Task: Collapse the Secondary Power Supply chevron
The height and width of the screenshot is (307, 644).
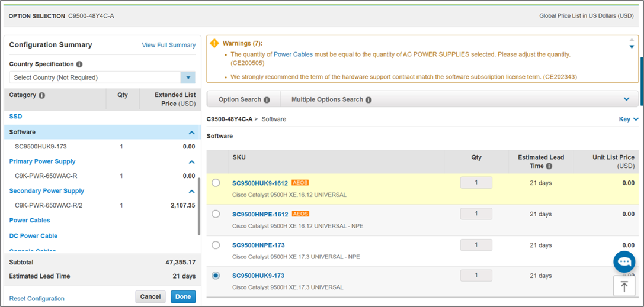Action: click(x=191, y=192)
